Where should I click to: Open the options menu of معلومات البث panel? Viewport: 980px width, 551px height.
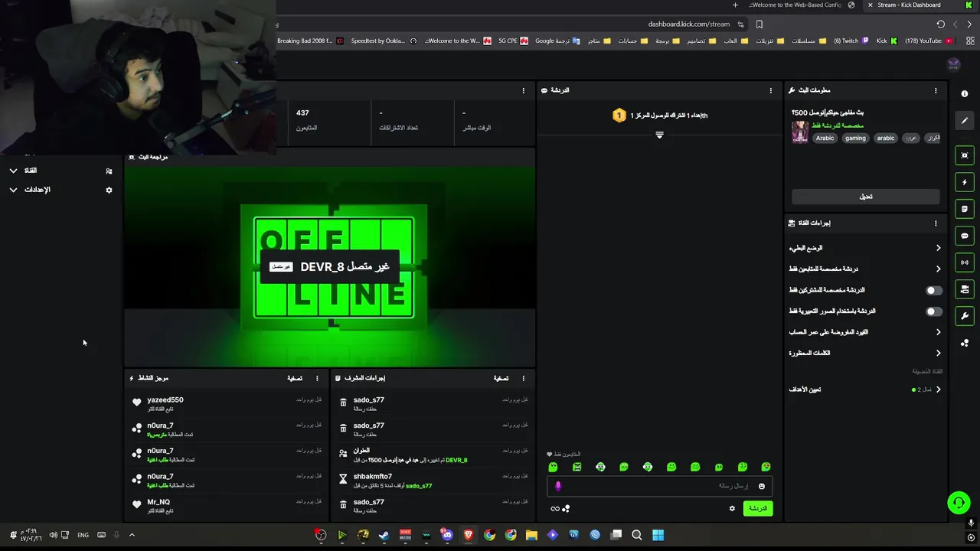936,90
